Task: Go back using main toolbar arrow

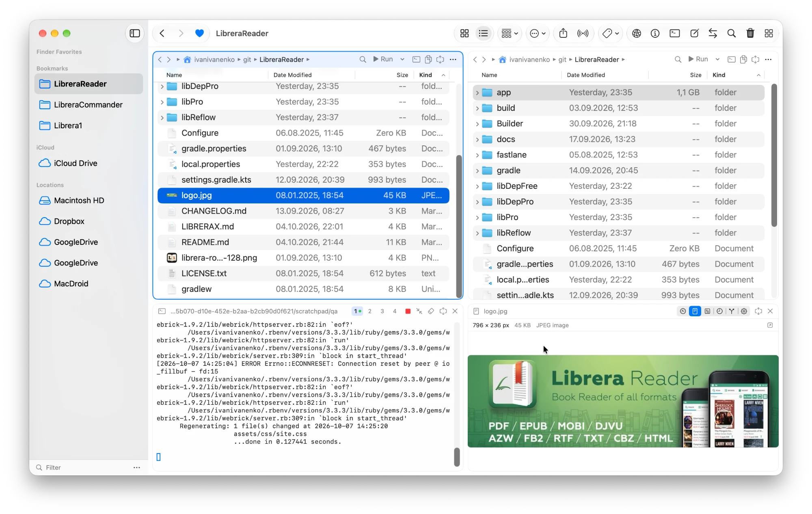Action: click(162, 33)
